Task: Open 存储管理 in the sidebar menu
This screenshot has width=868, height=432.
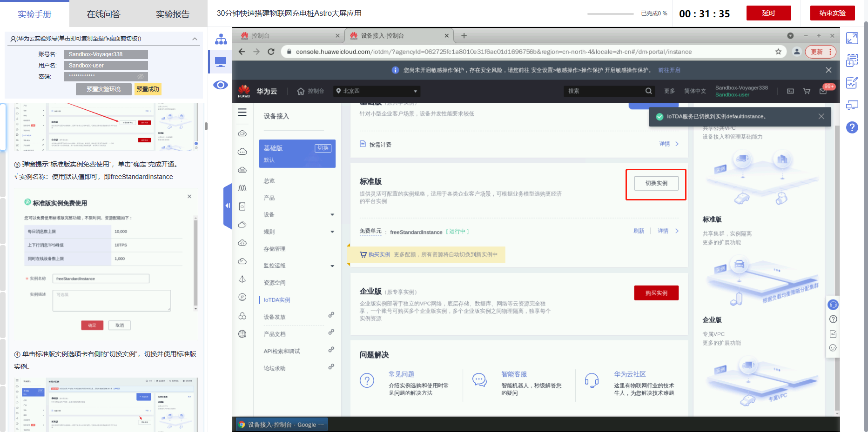Action: coord(275,249)
